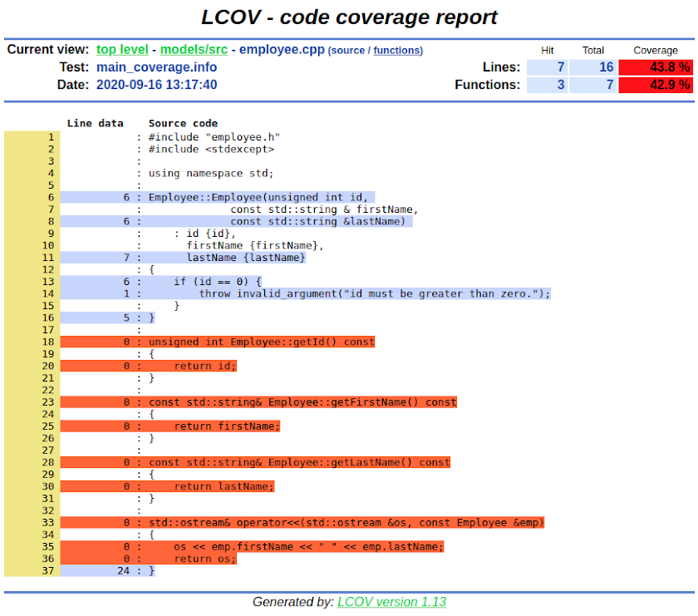The height and width of the screenshot is (616, 698).
Task: Open the top level coverage overview
Action: tap(121, 49)
